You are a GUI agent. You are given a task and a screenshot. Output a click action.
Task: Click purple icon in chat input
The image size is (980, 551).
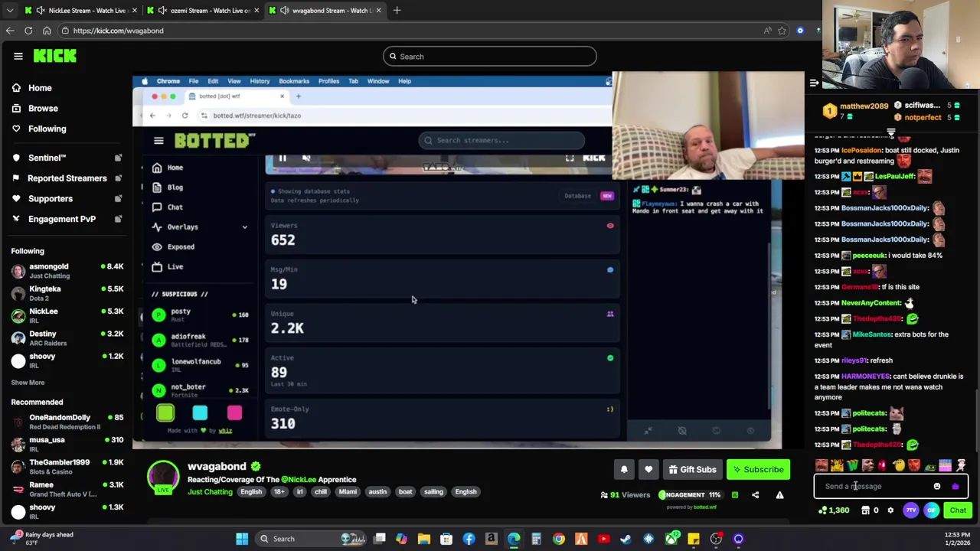coord(955,486)
